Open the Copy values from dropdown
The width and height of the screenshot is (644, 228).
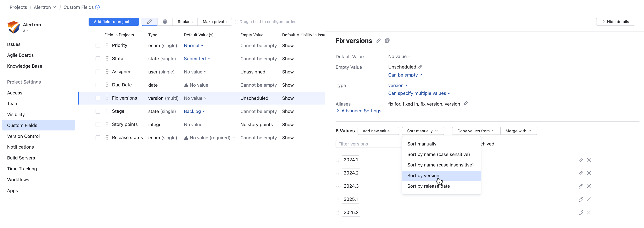tap(476, 131)
